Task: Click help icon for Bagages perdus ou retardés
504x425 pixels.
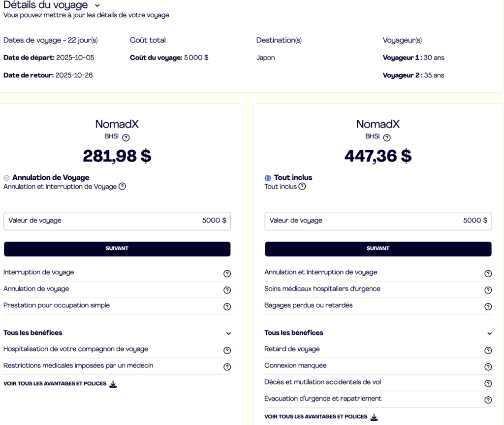Action: point(488,307)
